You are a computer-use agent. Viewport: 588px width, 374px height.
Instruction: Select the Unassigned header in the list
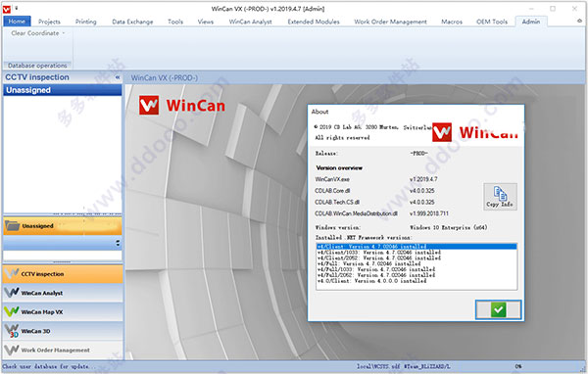[63, 90]
